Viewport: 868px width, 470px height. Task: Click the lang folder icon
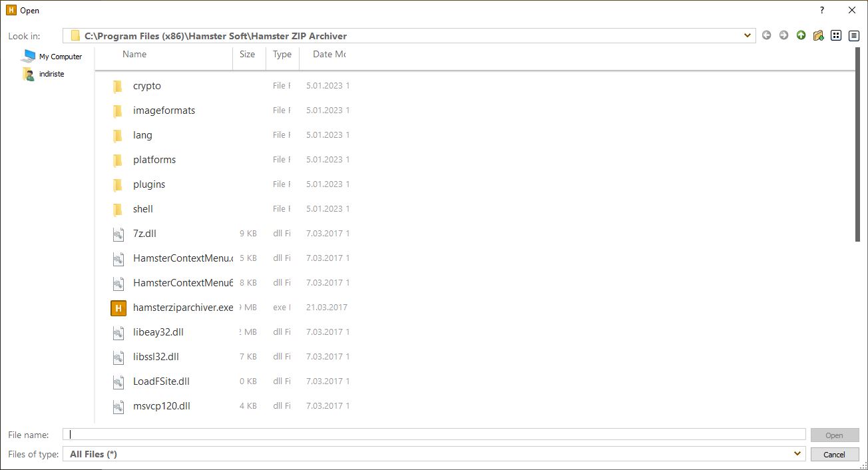point(118,135)
